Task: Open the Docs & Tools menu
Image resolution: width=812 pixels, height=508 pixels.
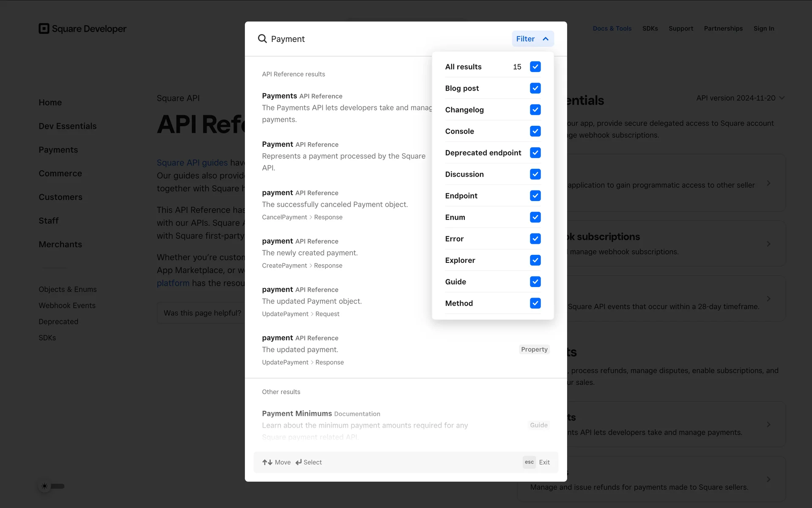Action: (x=612, y=28)
